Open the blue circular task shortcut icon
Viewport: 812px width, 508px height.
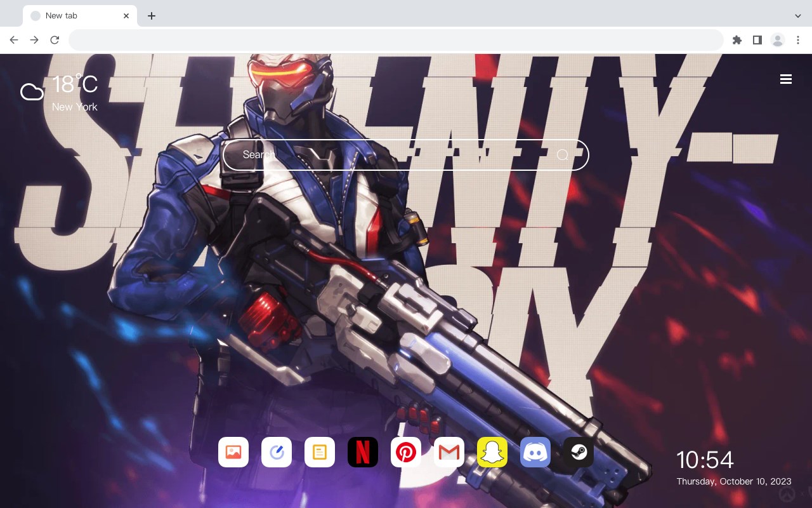pos(277,452)
